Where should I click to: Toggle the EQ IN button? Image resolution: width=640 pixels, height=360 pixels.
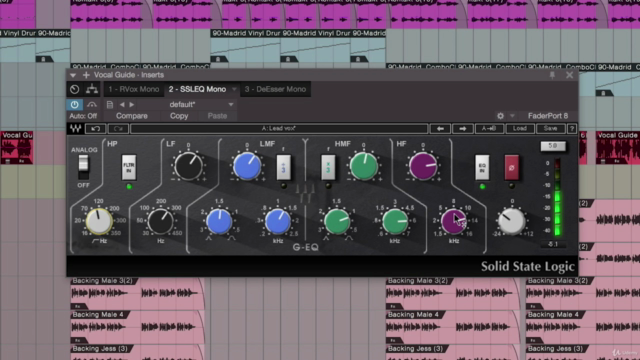[x=482, y=167]
